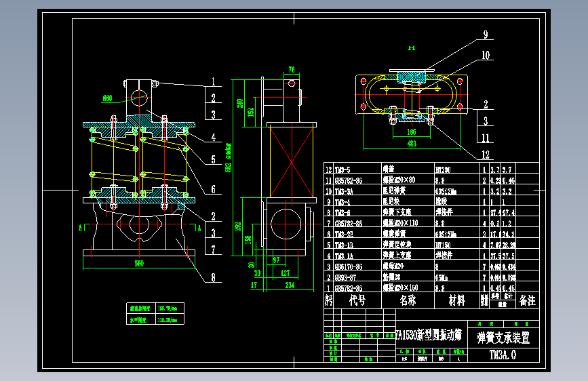Select the TM3A.0 drawing number
Image resolution: width=588 pixels, height=381 pixels.
click(503, 355)
